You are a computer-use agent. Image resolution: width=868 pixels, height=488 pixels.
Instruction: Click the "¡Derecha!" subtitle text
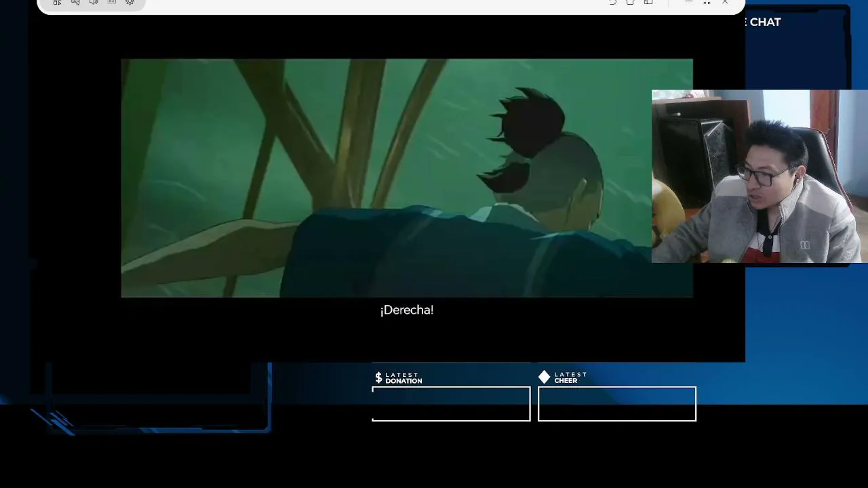click(407, 310)
